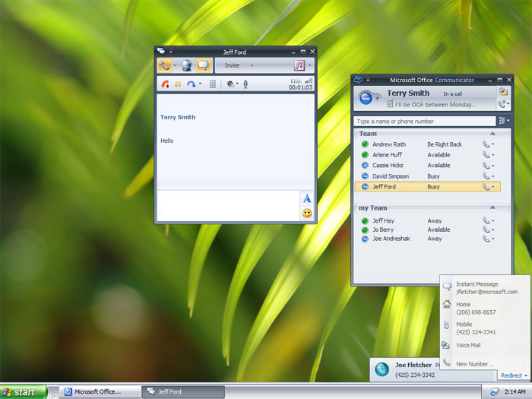The width and height of the screenshot is (532, 399).
Task: Click the voice mail icon beside Terry Smith
Action: (503, 92)
